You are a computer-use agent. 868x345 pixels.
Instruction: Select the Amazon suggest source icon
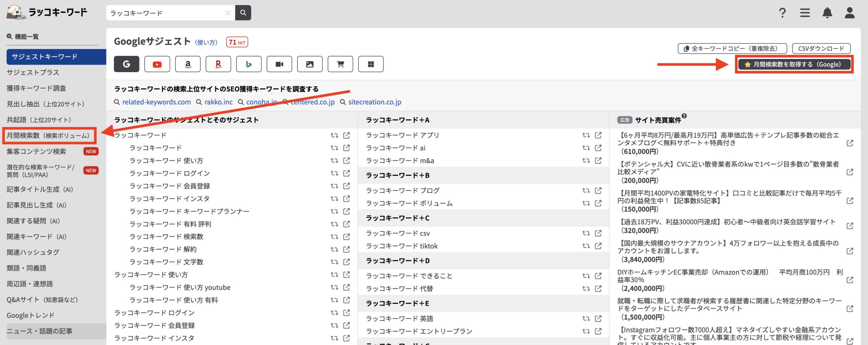point(188,64)
